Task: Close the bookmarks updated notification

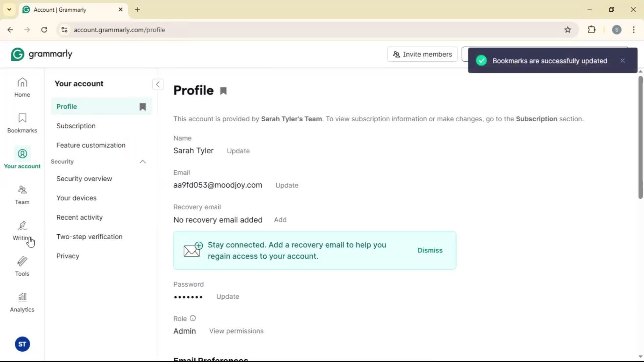Action: pyautogui.click(x=623, y=61)
